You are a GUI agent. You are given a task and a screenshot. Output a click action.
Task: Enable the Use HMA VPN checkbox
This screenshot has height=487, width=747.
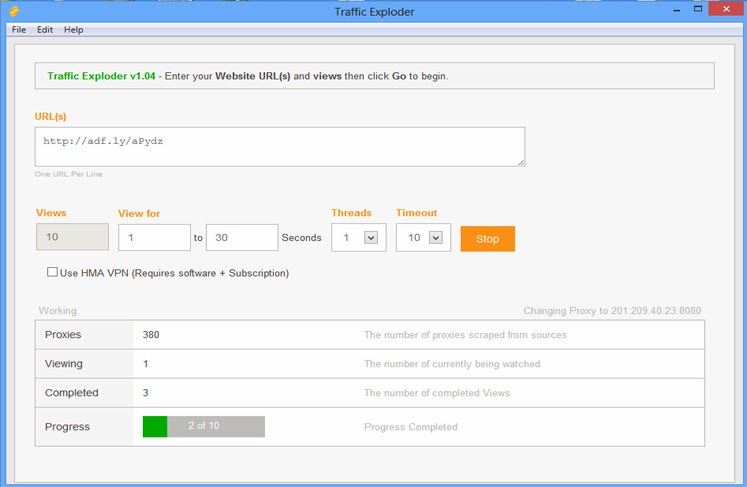52,272
